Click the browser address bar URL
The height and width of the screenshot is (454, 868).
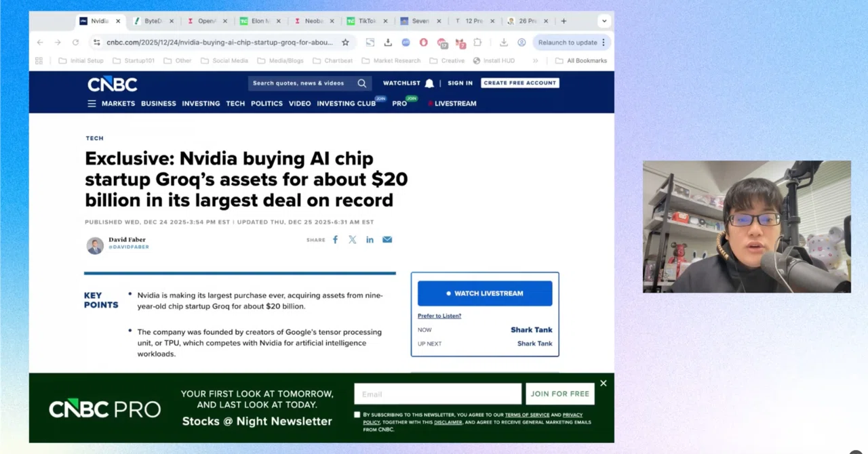tap(220, 42)
